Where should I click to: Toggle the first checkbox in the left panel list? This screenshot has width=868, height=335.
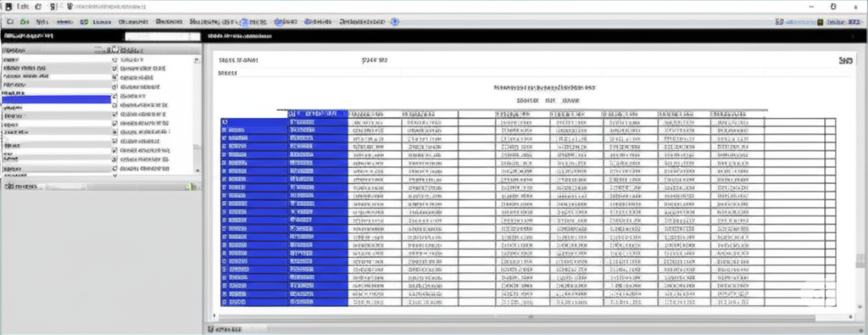pyautogui.click(x=114, y=59)
